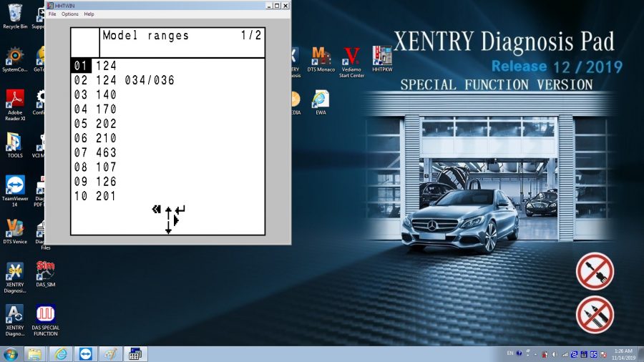Click the 1/2 page indicator
The image size is (644, 362).
click(251, 35)
